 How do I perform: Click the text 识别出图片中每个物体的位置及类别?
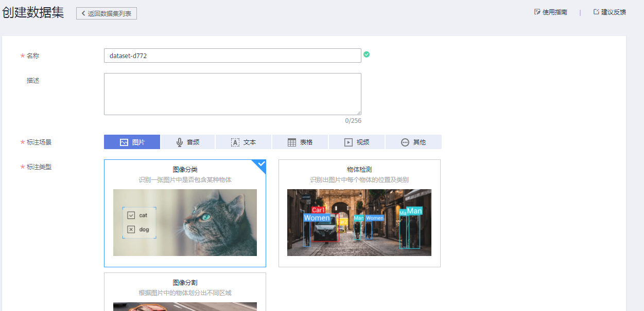359,180
